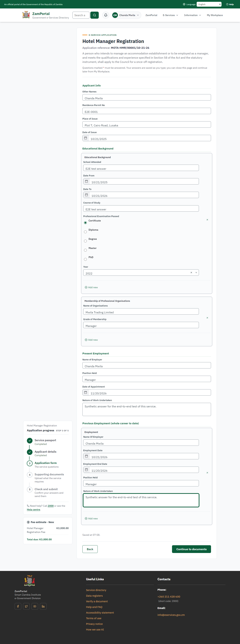
Task: Click the header search input
Action: click(81, 15)
